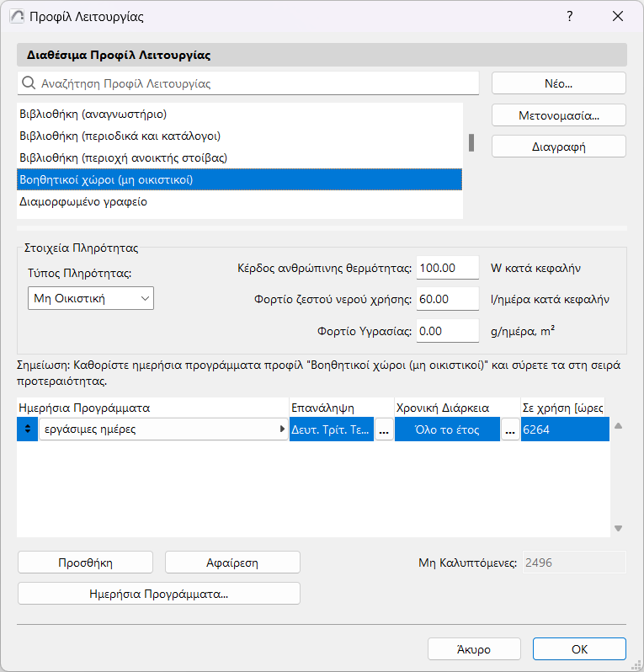Open the recurrence ellipsis button
Viewport: 644px width, 672px height.
click(x=383, y=429)
